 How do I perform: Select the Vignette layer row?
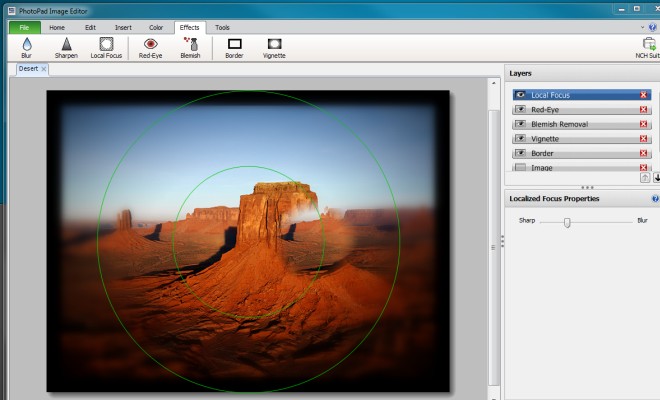pos(582,139)
